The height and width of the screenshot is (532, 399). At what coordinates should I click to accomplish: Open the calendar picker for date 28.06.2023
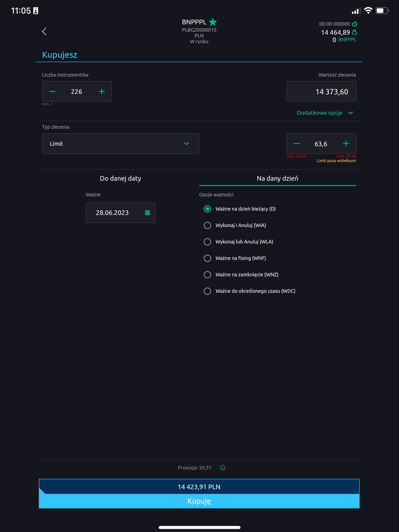[x=147, y=213]
